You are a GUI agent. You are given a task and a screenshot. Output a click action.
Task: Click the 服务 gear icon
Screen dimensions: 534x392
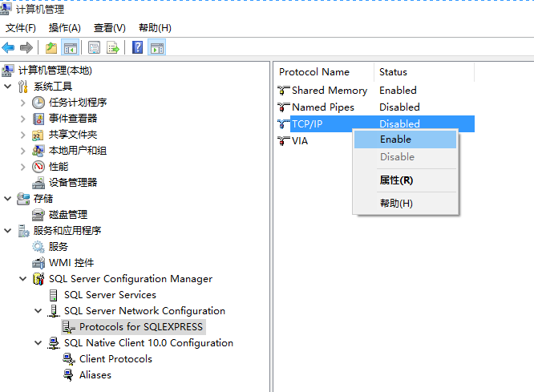[38, 247]
